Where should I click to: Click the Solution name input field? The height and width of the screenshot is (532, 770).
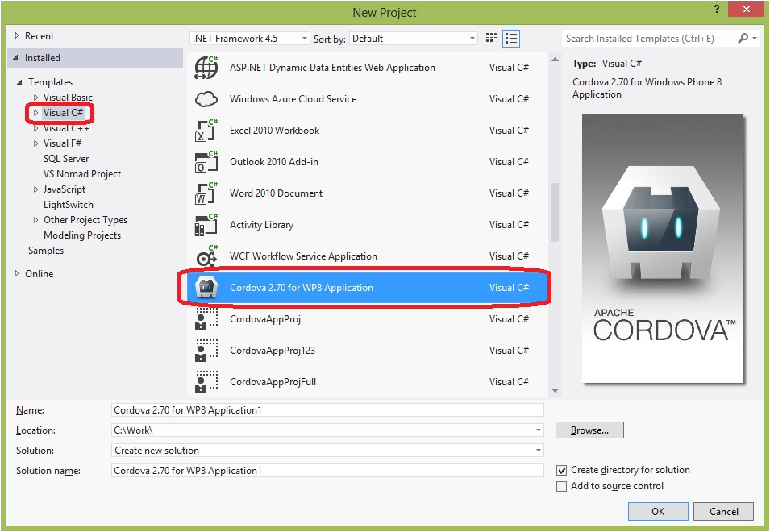[327, 471]
